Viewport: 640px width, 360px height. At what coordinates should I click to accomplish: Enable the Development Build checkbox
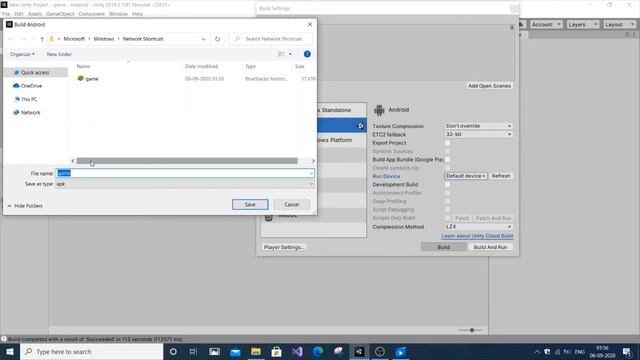pyautogui.click(x=447, y=184)
